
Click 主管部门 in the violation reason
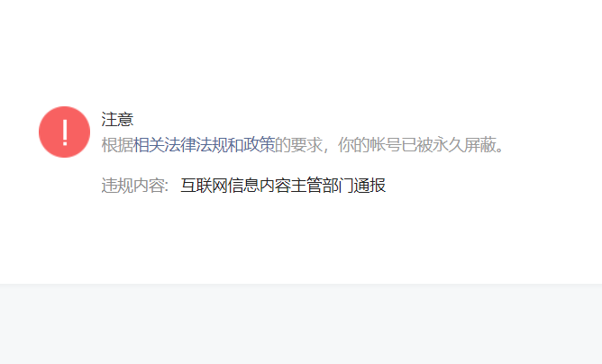[323, 186]
